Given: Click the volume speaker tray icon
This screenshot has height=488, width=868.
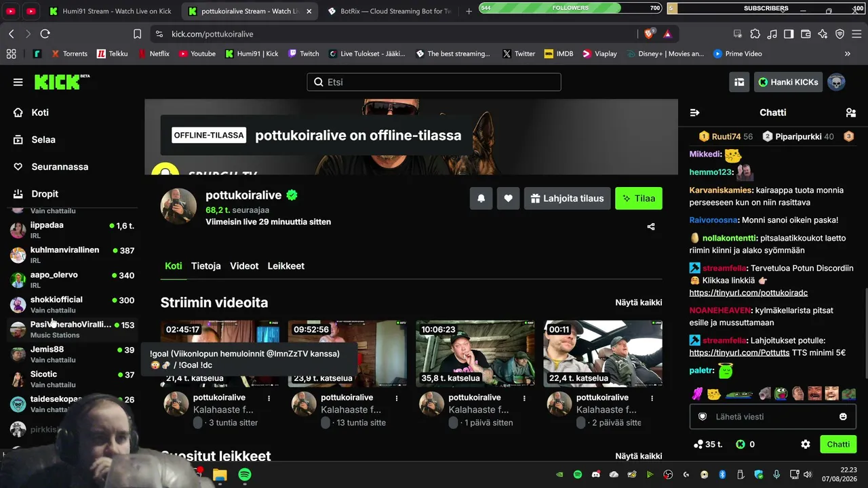Looking at the screenshot, I should (808, 474).
